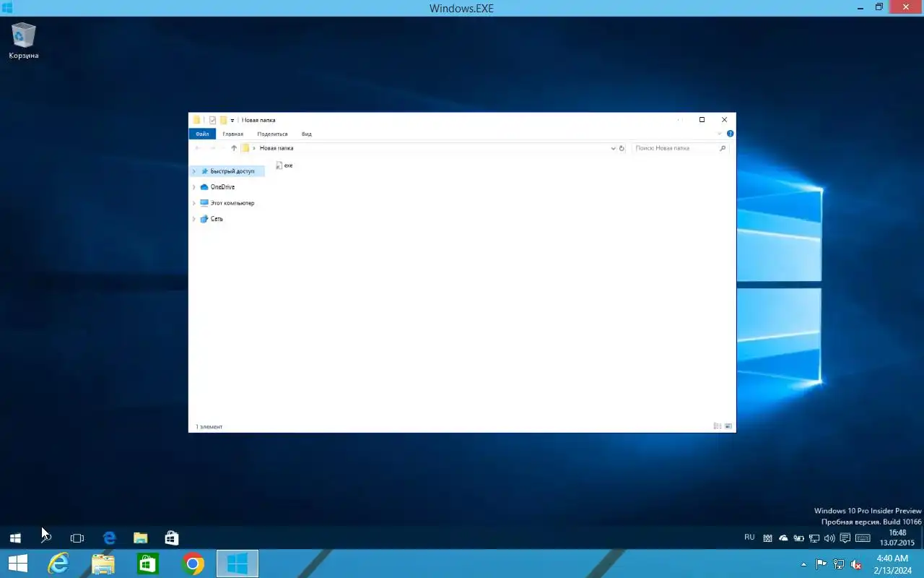Click the network icon in host tray
This screenshot has height=578, width=924.
[839, 564]
